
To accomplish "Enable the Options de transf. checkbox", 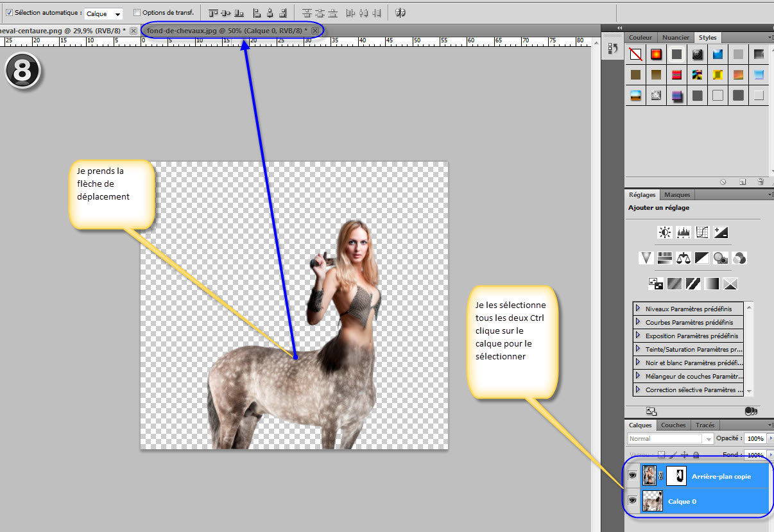I will [137, 13].
